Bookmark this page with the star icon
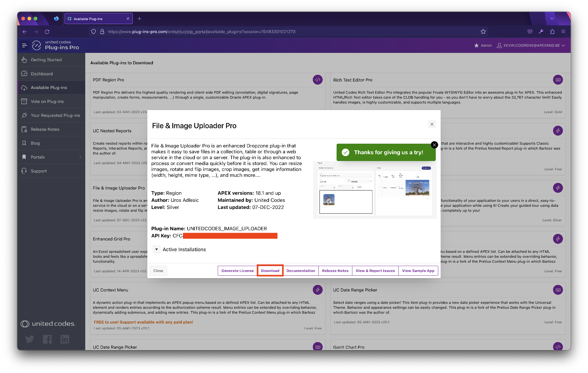This screenshot has height=373, width=588. click(x=483, y=32)
